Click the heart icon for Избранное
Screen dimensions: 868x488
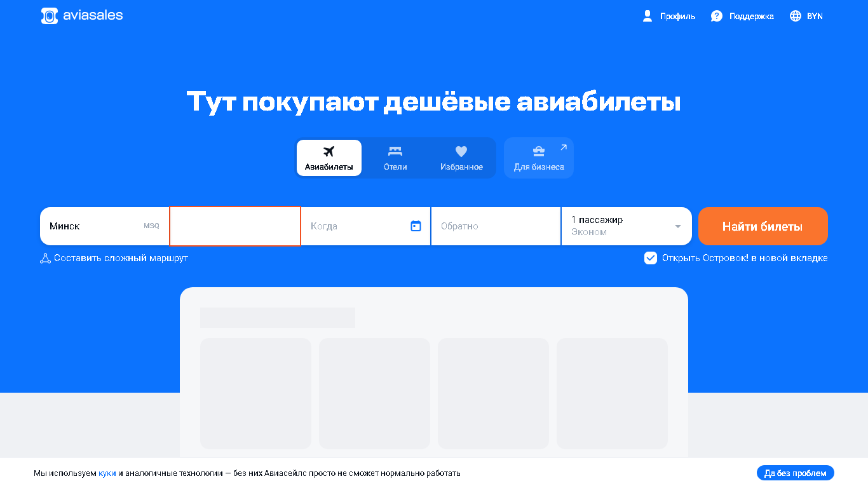click(x=461, y=151)
